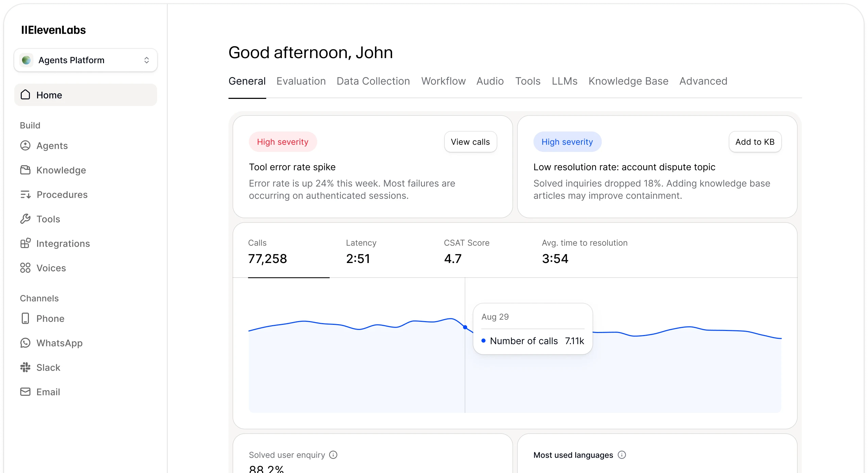Image resolution: width=868 pixels, height=473 pixels.
Task: Click the Procedures list icon
Action: click(25, 194)
